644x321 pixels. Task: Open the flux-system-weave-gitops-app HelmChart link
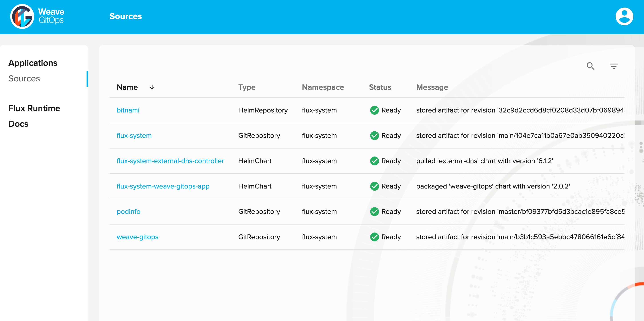click(x=163, y=186)
